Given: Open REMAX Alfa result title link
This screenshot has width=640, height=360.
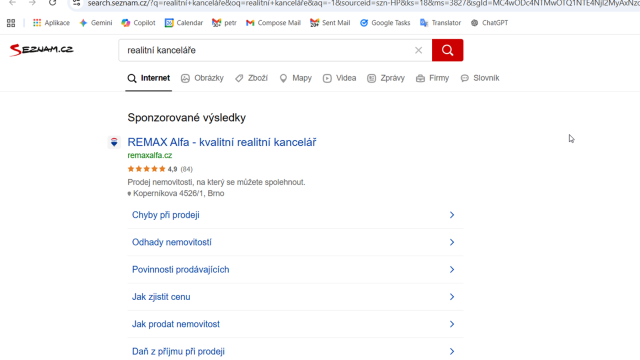Looking at the screenshot, I should [222, 142].
